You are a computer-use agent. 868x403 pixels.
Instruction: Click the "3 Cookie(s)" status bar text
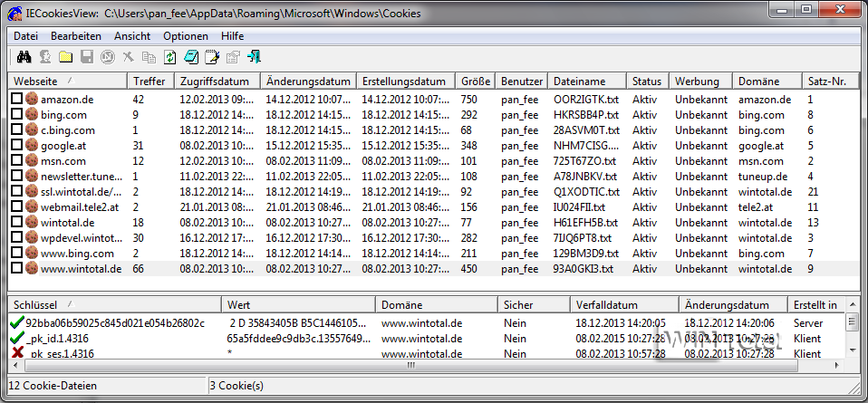[x=236, y=386]
